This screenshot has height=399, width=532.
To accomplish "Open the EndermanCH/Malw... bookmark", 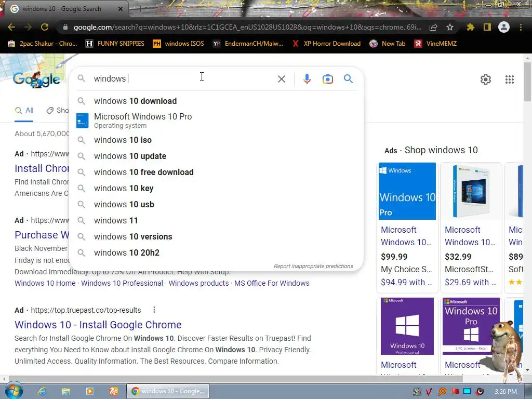I will coord(248,44).
